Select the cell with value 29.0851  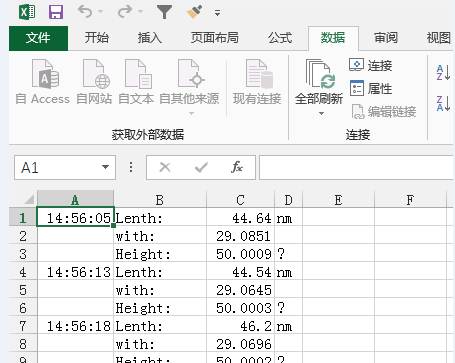tap(240, 236)
